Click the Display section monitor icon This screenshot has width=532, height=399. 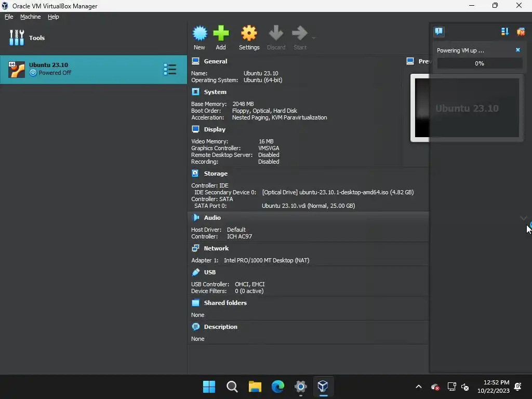point(195,129)
